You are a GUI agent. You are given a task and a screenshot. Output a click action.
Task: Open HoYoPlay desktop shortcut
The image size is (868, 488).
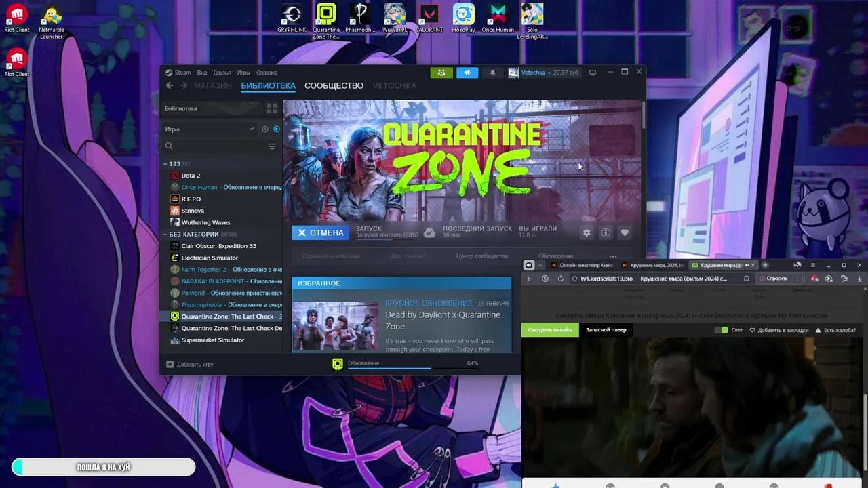[x=464, y=18]
